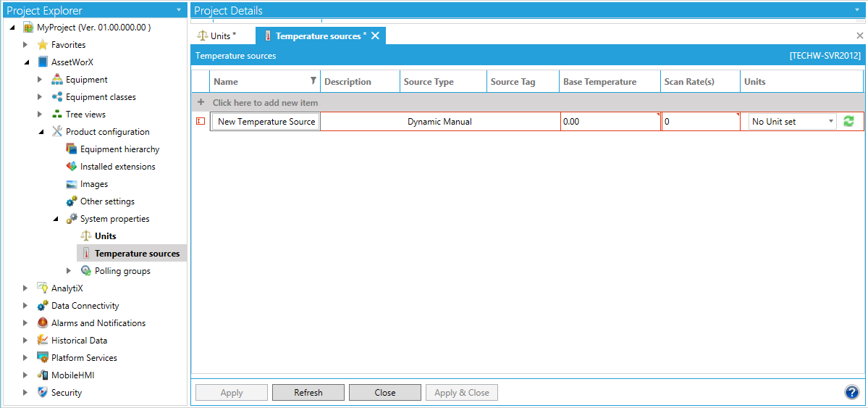The width and height of the screenshot is (868, 408).
Task: Click the Installed extensions icon
Action: [x=72, y=167]
